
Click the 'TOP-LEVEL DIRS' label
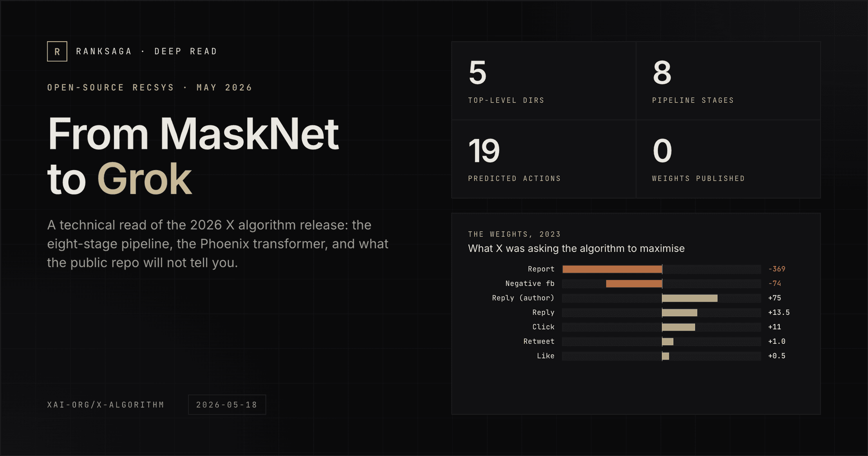click(506, 100)
